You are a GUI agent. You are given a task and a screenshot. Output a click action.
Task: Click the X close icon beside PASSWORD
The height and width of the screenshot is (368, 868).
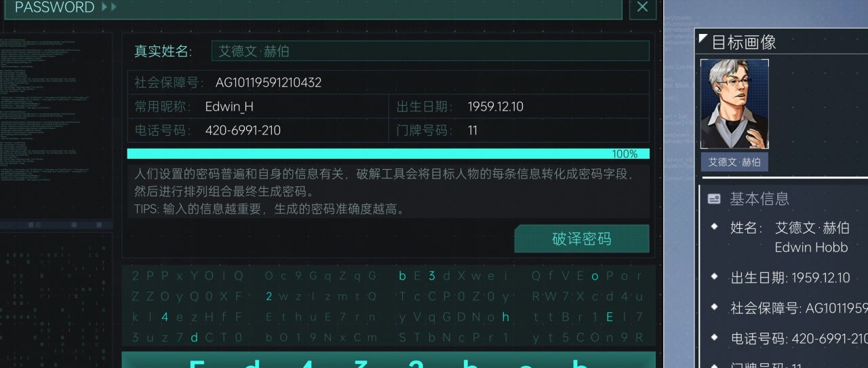(642, 7)
